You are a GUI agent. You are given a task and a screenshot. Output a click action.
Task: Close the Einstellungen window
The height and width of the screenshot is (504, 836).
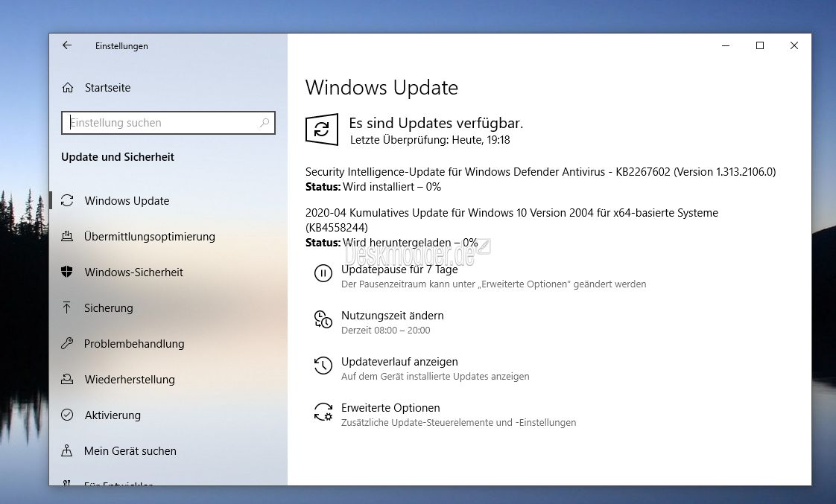click(x=794, y=46)
